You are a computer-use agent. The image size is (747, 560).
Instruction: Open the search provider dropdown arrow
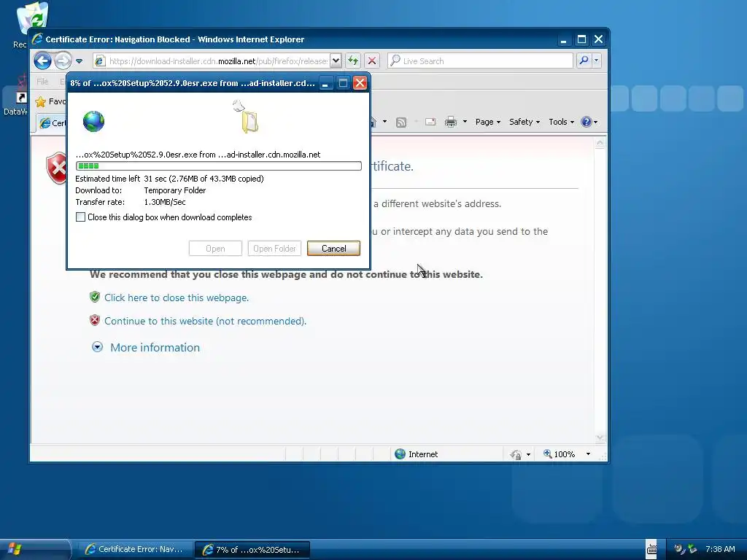pyautogui.click(x=596, y=61)
